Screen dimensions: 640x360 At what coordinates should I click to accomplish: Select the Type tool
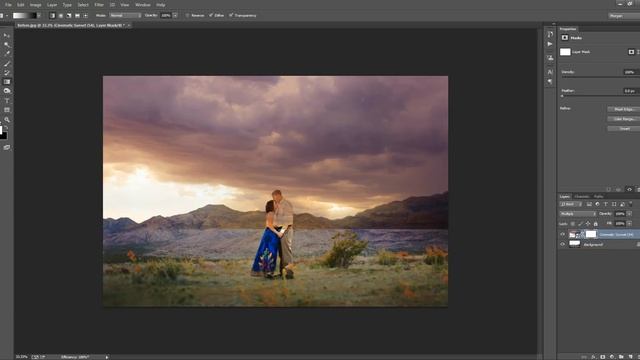(7, 101)
